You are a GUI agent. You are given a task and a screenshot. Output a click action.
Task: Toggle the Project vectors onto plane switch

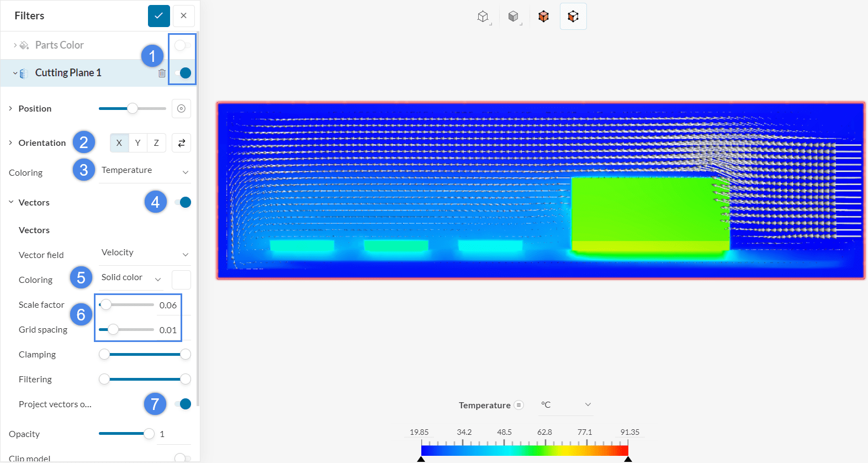coord(182,404)
